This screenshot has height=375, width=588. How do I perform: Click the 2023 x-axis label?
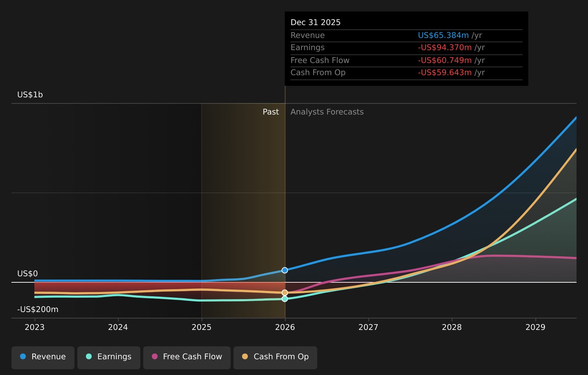[x=35, y=327]
